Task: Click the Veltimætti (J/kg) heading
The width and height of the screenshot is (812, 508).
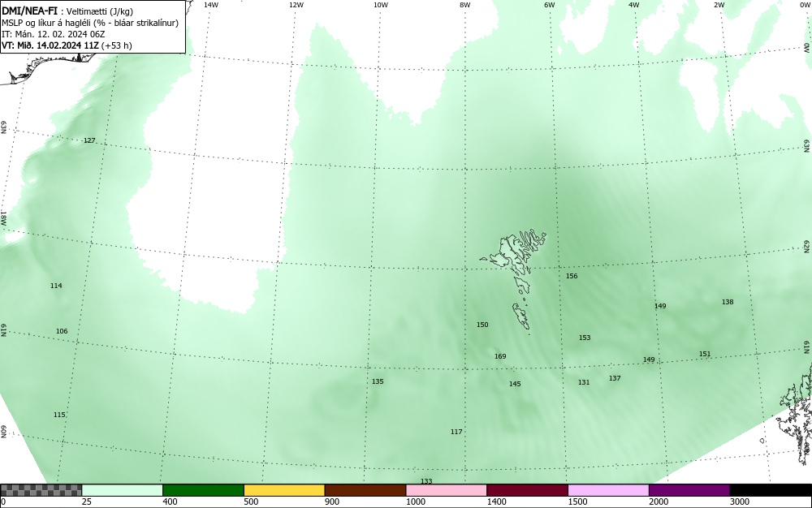Action: coord(99,11)
